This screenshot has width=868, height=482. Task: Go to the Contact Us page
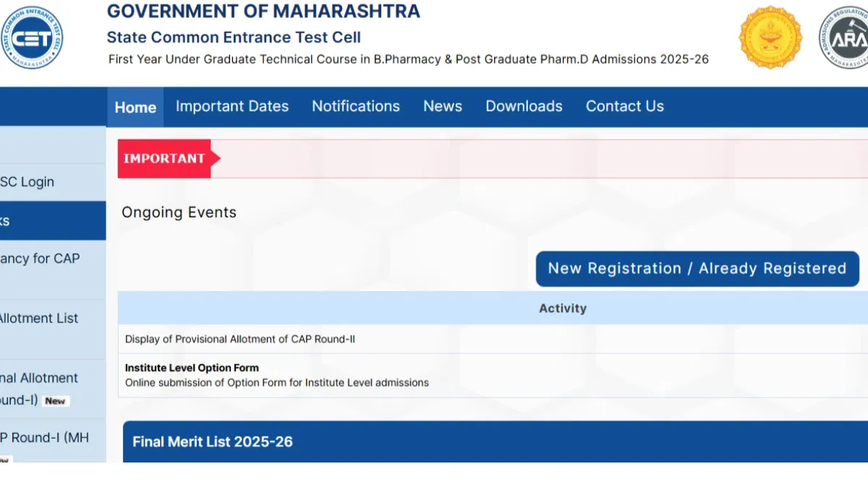click(625, 106)
